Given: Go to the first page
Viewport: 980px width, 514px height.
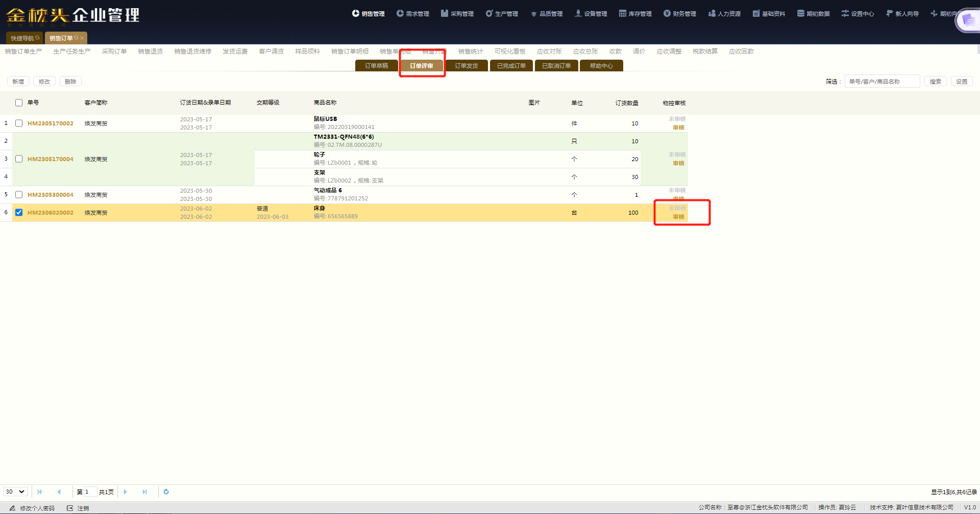Looking at the screenshot, I should point(40,492).
